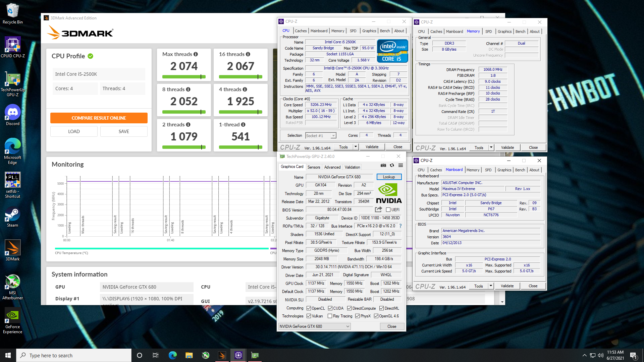Open Discord desktop icon

coord(12,115)
